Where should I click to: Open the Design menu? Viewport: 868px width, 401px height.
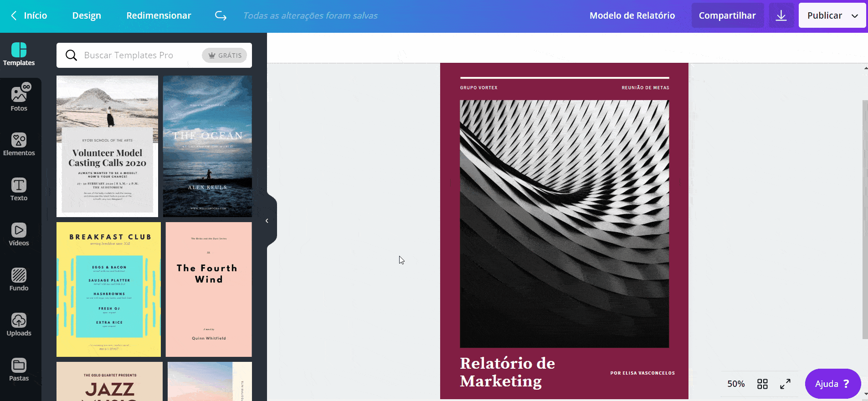point(87,15)
